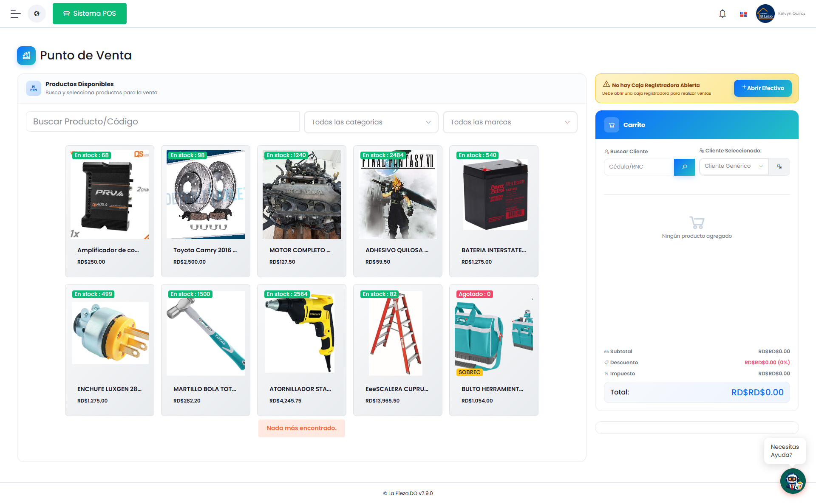This screenshot has height=504, width=816.
Task: Click price RD$2,500.00 on Toyota card
Action: [190, 262]
